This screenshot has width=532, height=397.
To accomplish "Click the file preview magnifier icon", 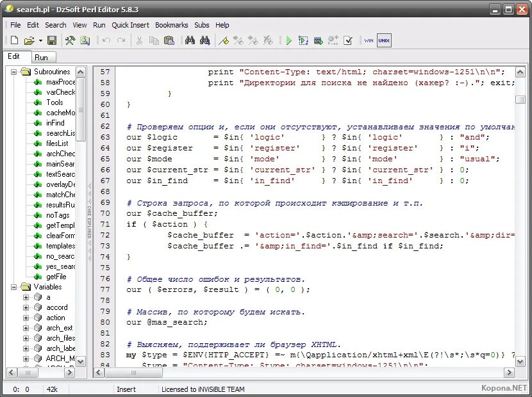I will (85, 41).
